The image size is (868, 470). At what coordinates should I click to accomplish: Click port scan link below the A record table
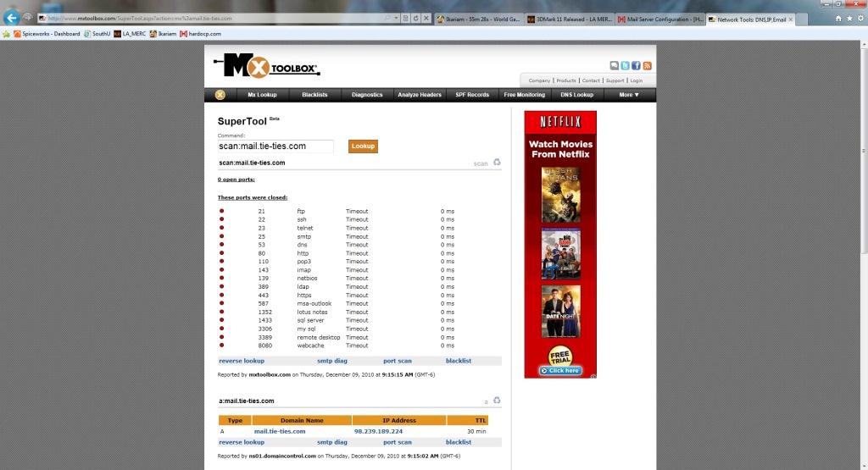click(398, 442)
